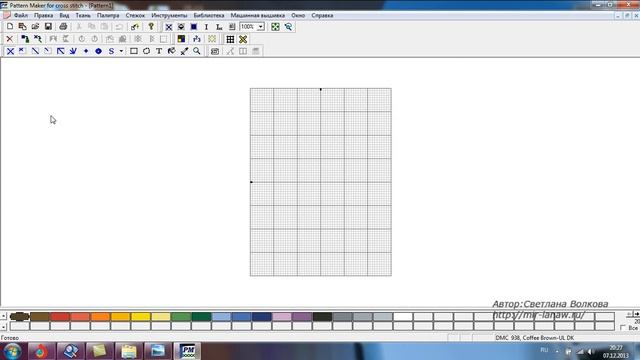Screen dimensions: 640x360
Task: Click the volume speaker tray icon
Action: coord(590,351)
